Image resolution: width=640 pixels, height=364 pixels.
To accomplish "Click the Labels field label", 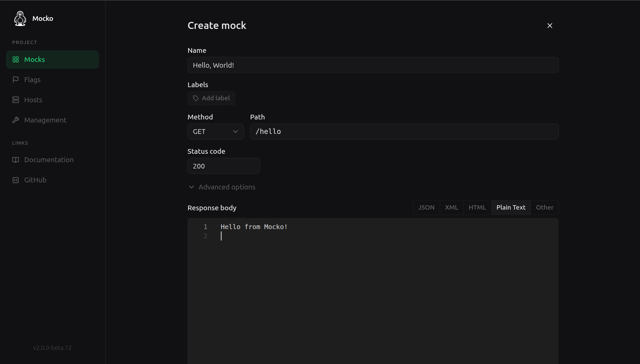I will [198, 85].
